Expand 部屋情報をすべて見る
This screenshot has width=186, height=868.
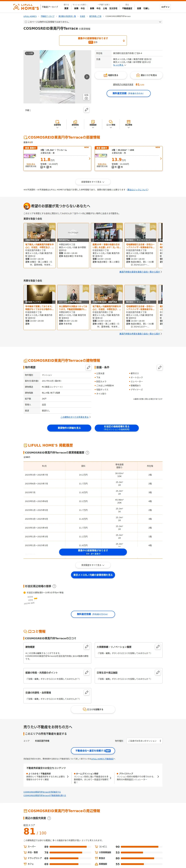(93, 182)
